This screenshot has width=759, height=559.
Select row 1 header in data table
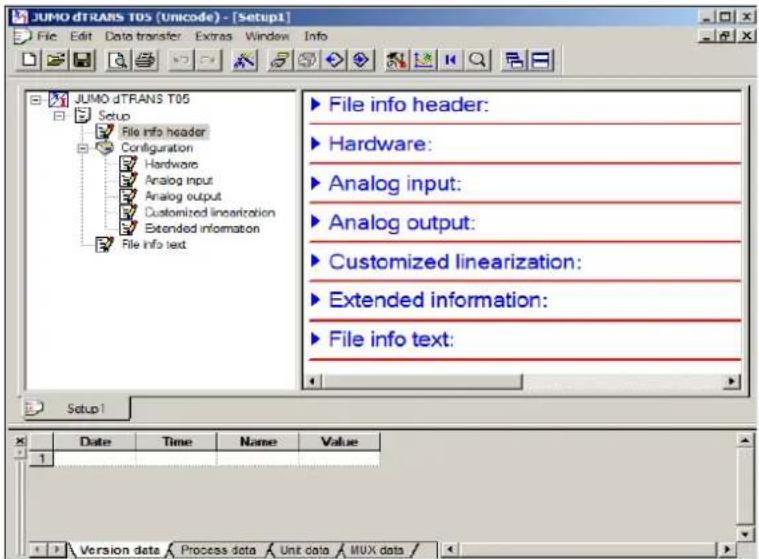click(x=41, y=458)
